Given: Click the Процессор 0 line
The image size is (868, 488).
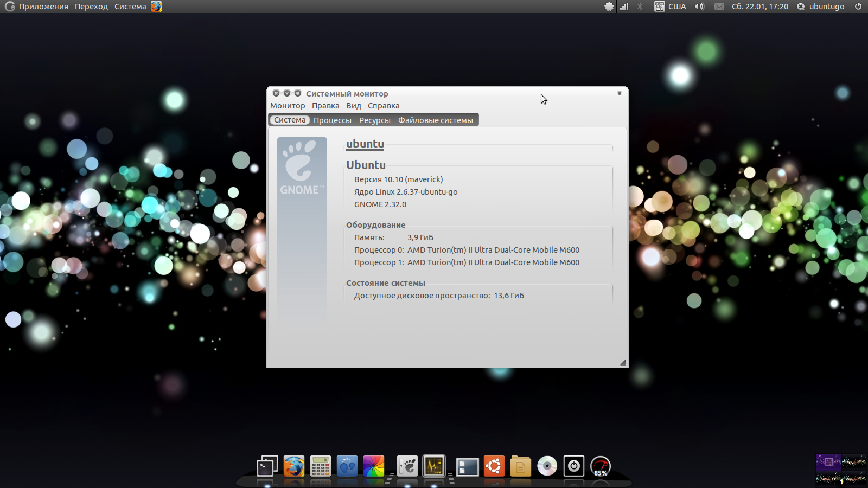Looking at the screenshot, I should click(x=467, y=250).
